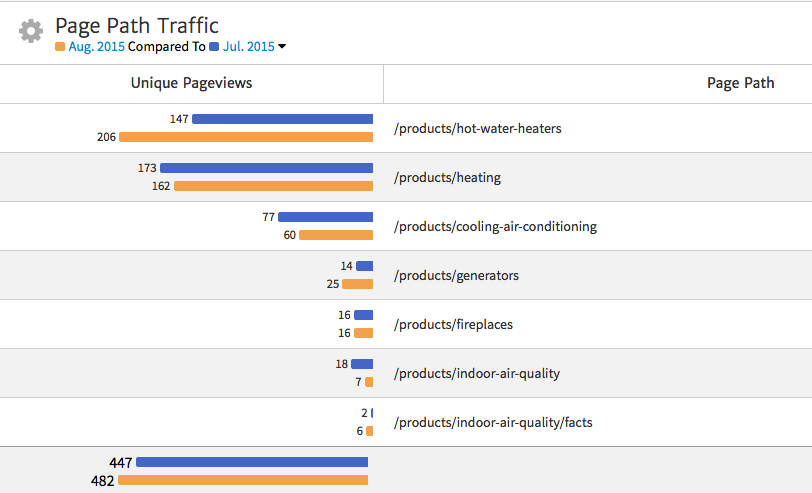Open the widget settings gear icon
The image size is (812, 493).
[31, 31]
